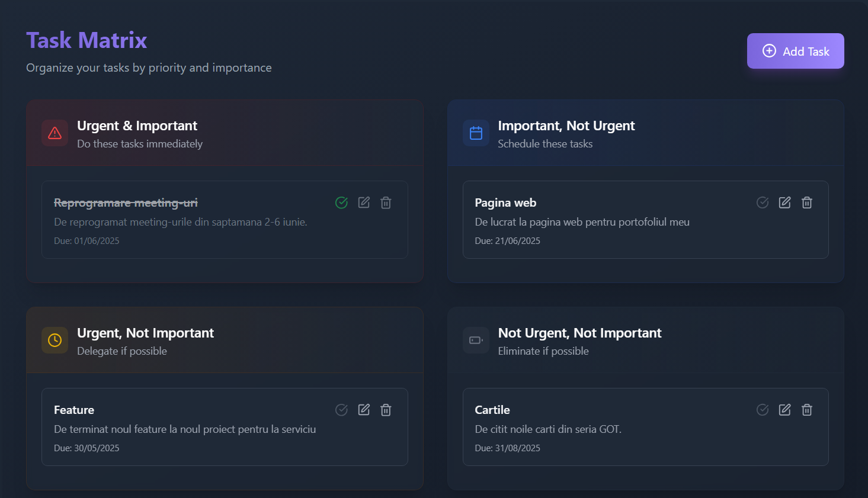Click the yellow clock quadrant icon
Viewport: 868px width, 498px height.
pyautogui.click(x=55, y=340)
